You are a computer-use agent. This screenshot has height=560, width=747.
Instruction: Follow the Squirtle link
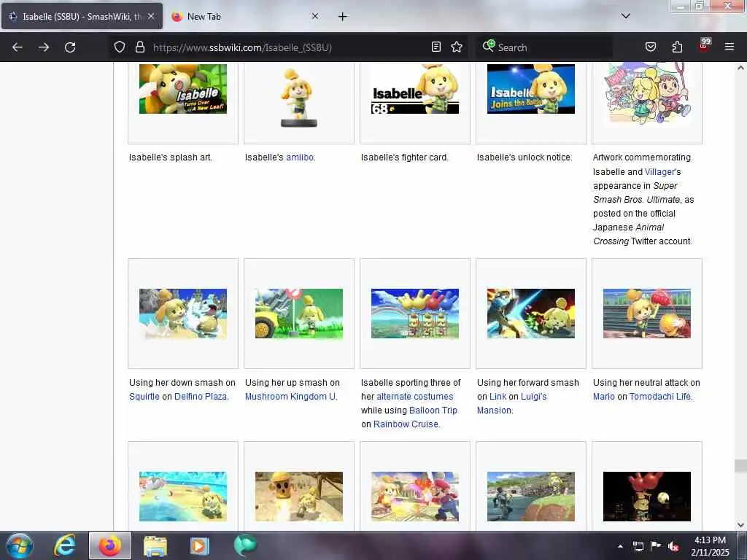click(x=144, y=396)
